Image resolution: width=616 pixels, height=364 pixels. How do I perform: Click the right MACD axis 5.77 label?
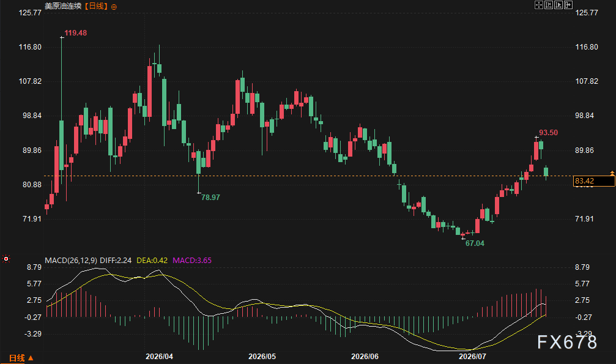pos(582,284)
